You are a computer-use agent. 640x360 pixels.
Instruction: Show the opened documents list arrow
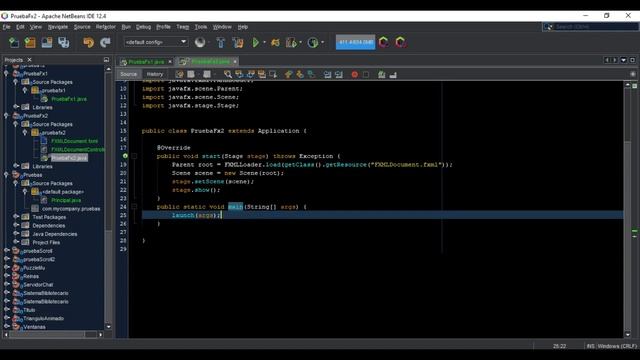coord(624,60)
